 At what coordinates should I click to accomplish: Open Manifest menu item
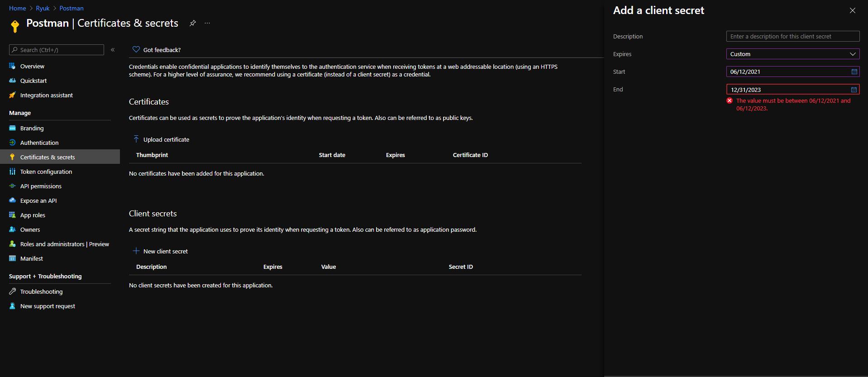32,258
